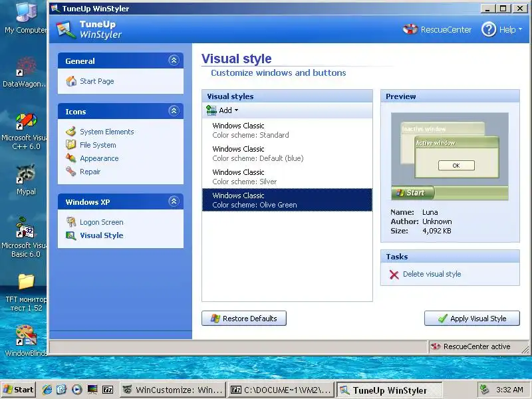Viewport: 532px width, 399px height.
Task: Click the Add visual style plus icon
Action: coord(211,110)
